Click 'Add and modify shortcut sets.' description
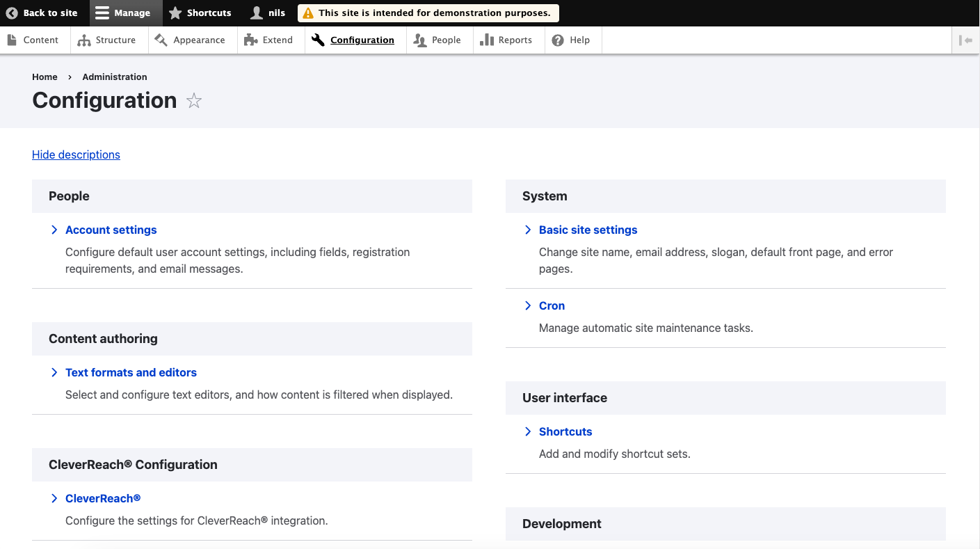Viewport: 980px width, 549px height. coord(615,454)
